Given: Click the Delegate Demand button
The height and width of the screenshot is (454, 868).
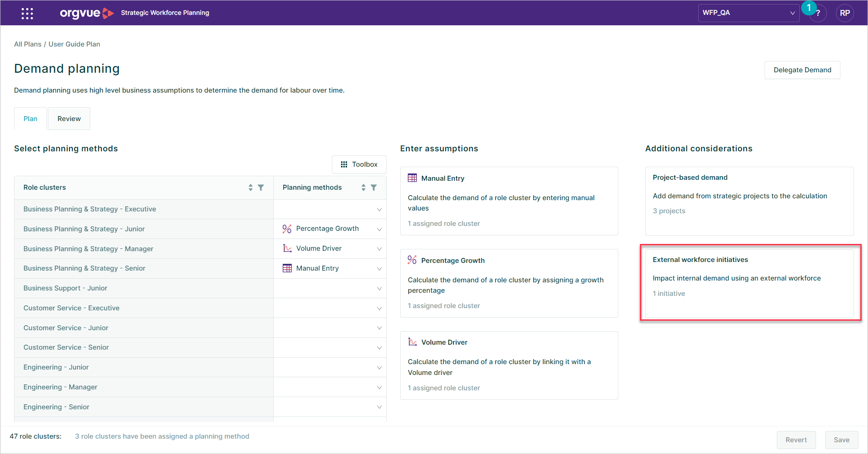Looking at the screenshot, I should (802, 70).
